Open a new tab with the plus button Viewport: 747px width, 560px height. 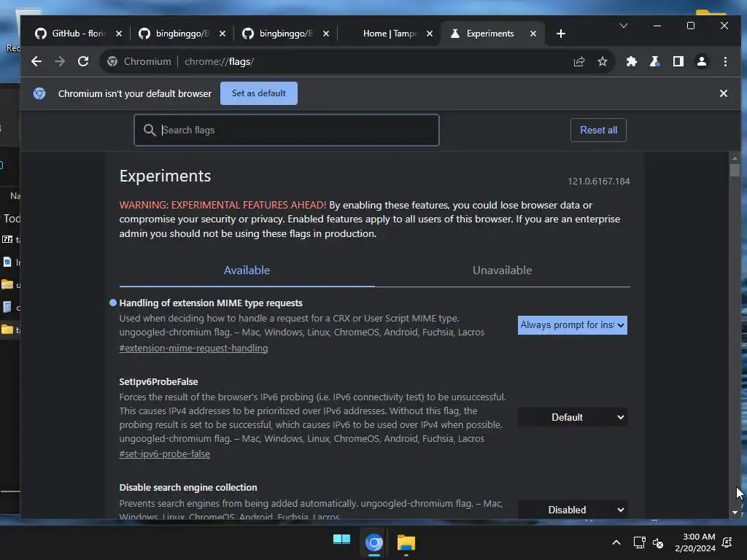coord(561,34)
